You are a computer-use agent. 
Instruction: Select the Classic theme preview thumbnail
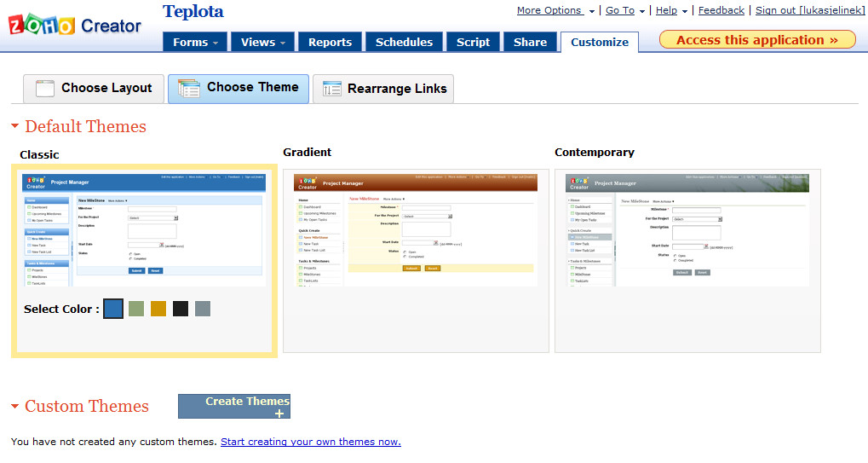pyautogui.click(x=144, y=230)
